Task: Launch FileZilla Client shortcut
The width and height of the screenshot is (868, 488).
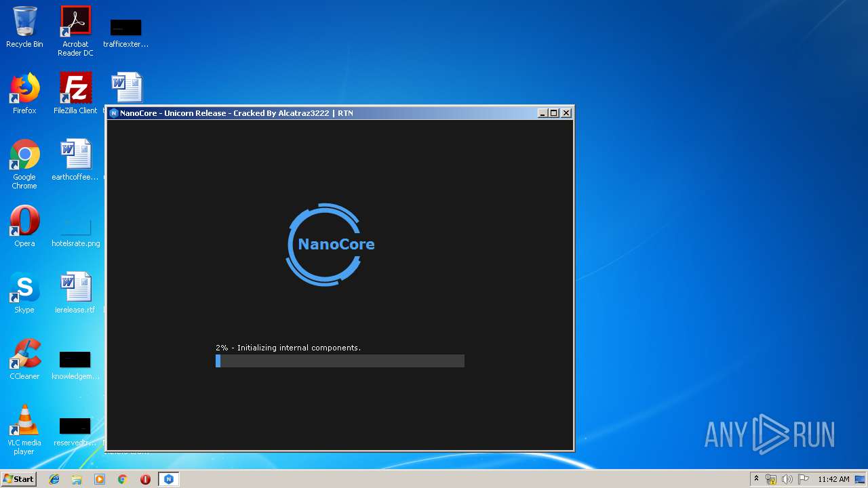Action: point(75,94)
